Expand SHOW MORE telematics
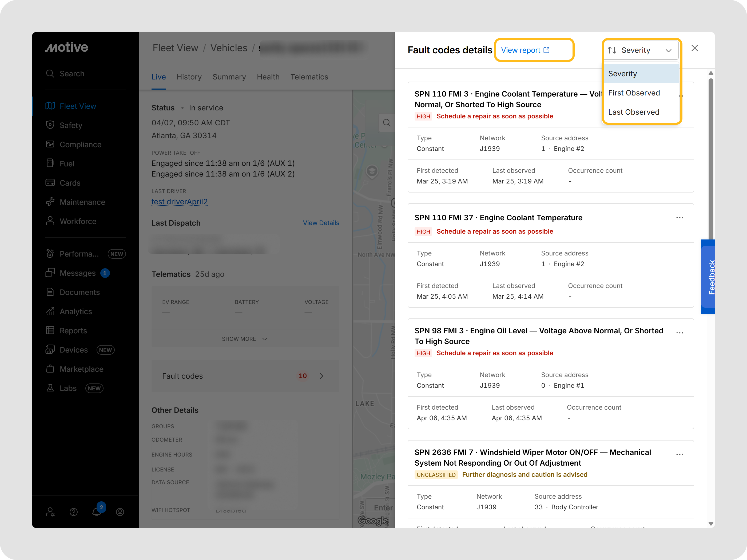This screenshot has width=747, height=560. pyautogui.click(x=245, y=339)
